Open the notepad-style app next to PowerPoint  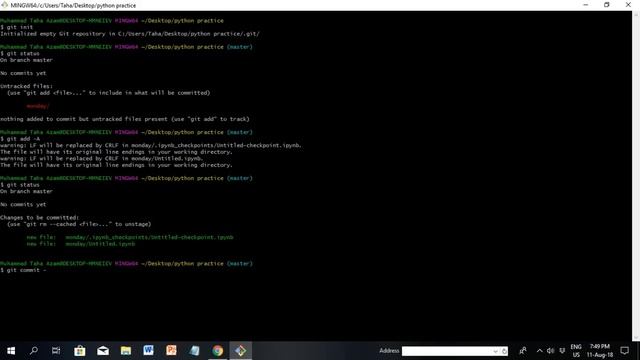pyautogui.click(x=194, y=351)
